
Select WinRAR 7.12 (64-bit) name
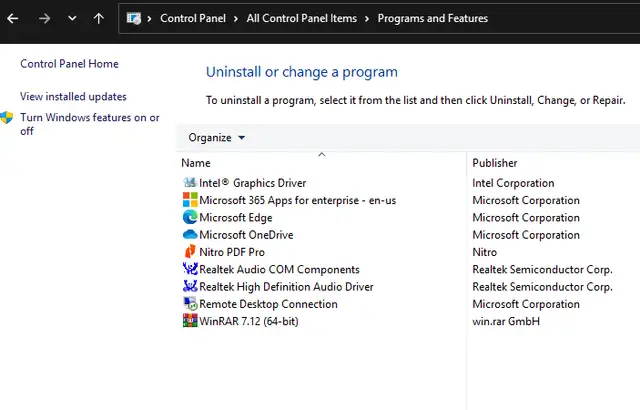tap(249, 321)
